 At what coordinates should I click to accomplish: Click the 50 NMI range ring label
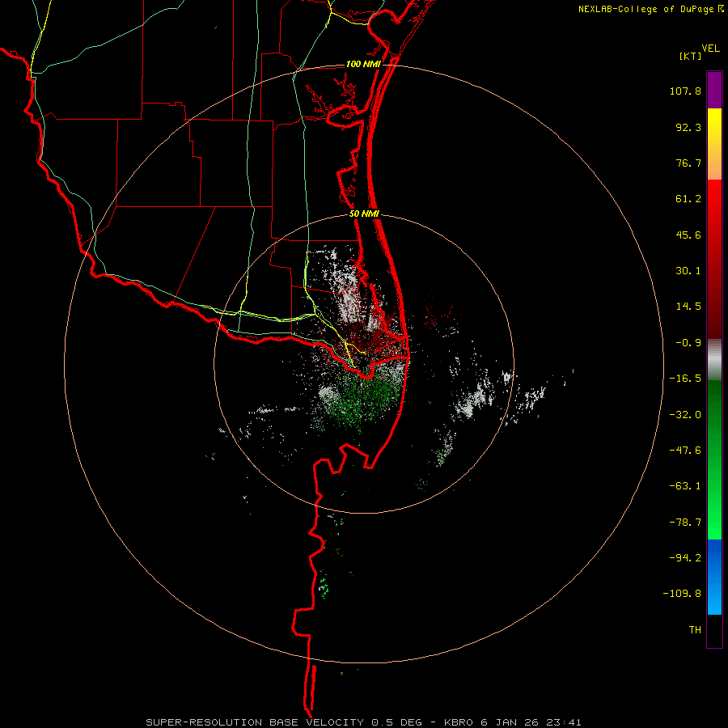(x=365, y=214)
